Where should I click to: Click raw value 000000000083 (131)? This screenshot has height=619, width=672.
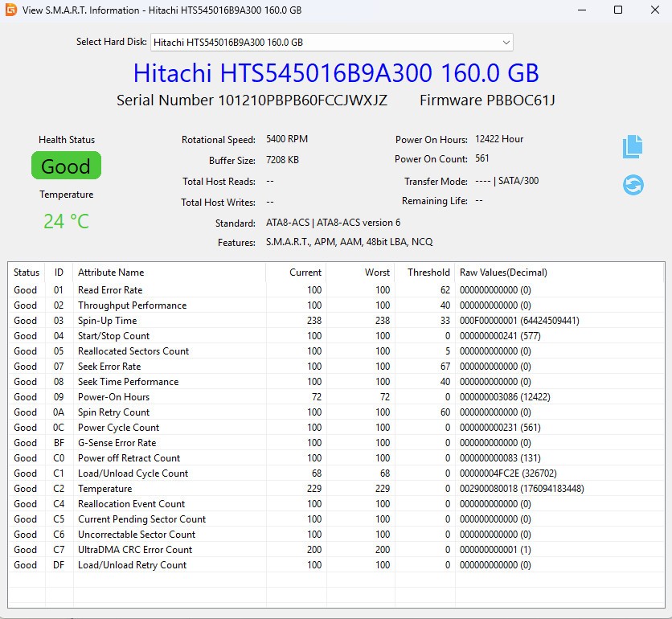click(x=500, y=458)
